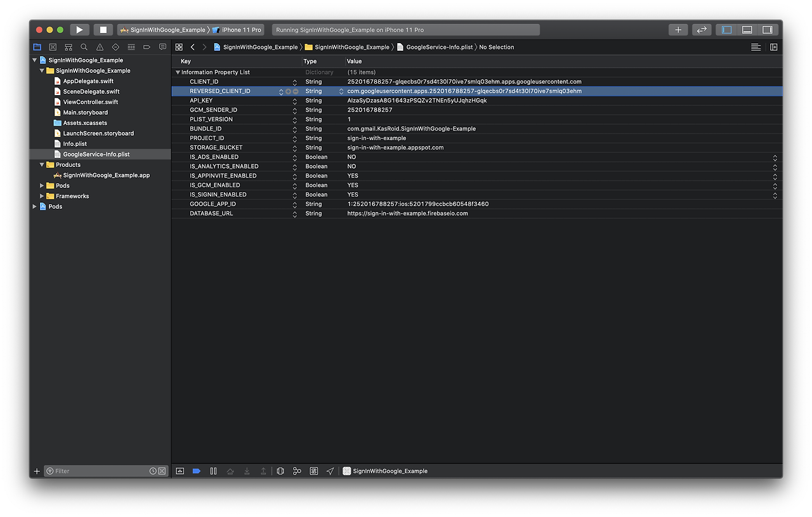The height and width of the screenshot is (517, 812).
Task: Pause program execution in debug bar
Action: (x=213, y=471)
